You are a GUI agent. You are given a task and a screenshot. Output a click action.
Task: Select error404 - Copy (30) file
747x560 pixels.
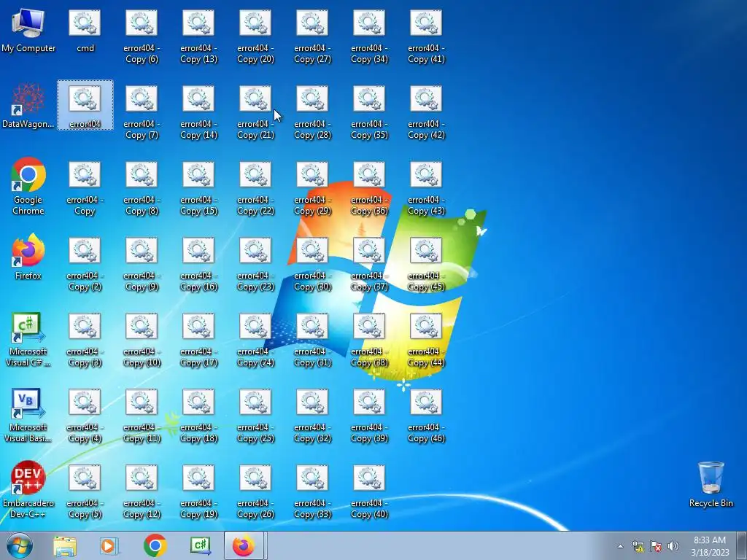pyautogui.click(x=312, y=264)
